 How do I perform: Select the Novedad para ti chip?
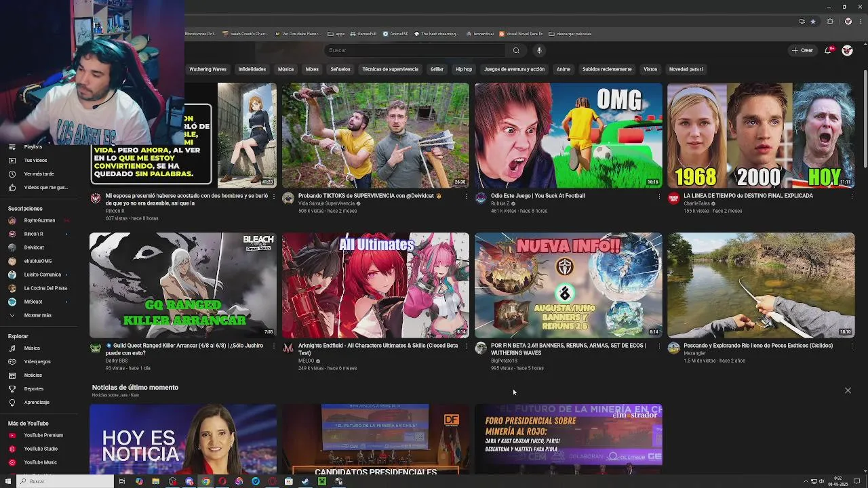point(686,69)
